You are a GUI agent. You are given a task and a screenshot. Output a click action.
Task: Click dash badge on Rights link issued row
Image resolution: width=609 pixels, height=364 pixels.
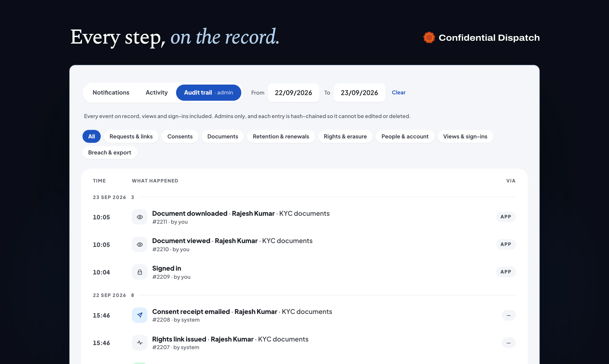509,343
